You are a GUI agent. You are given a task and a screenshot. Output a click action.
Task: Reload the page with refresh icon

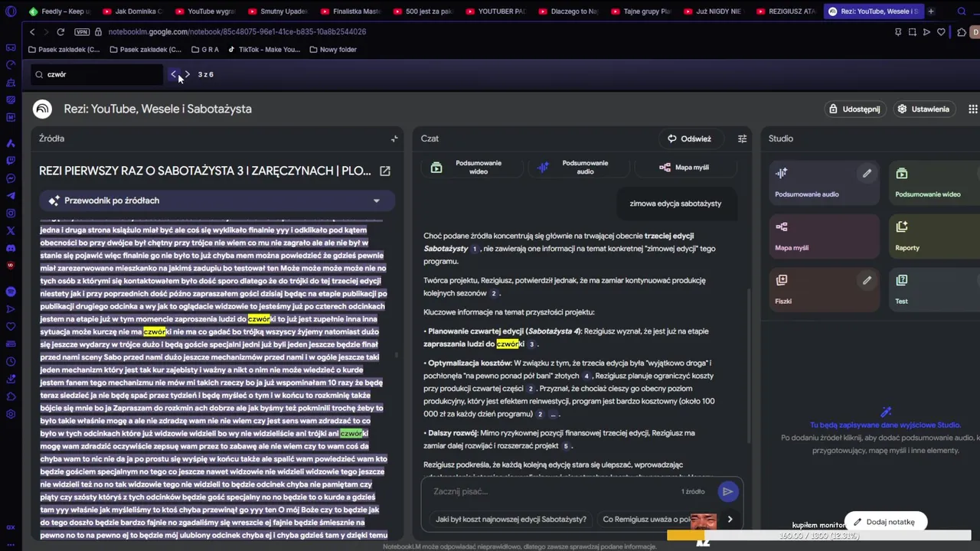[60, 32]
